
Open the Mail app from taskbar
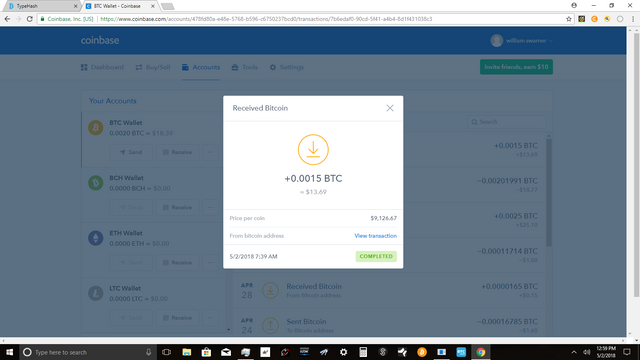coord(226,352)
